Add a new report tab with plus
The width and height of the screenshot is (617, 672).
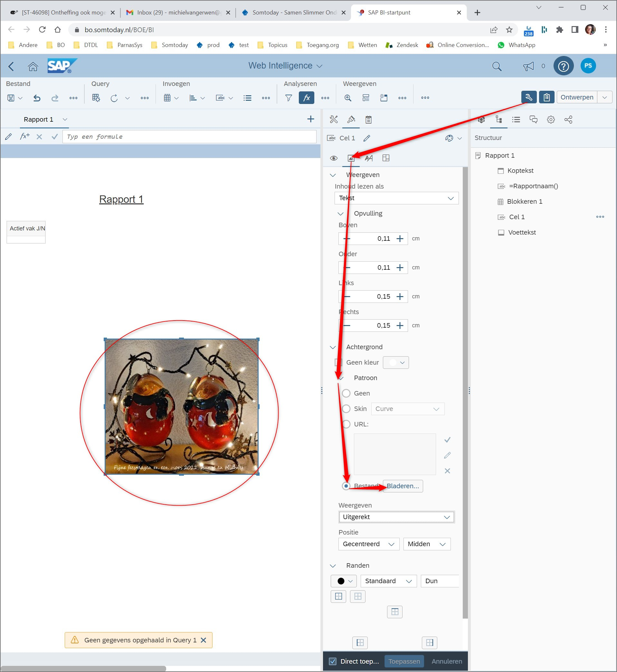pyautogui.click(x=311, y=119)
